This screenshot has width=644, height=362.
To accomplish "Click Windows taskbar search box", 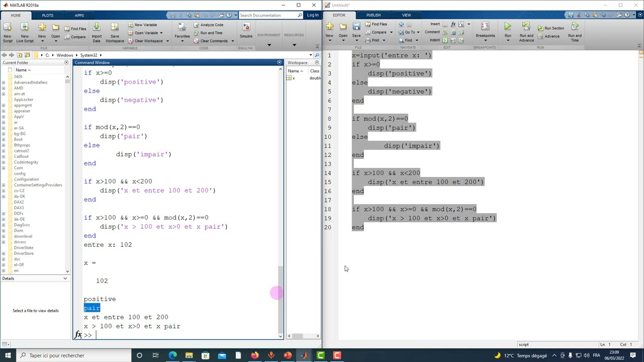I will pos(73,355).
